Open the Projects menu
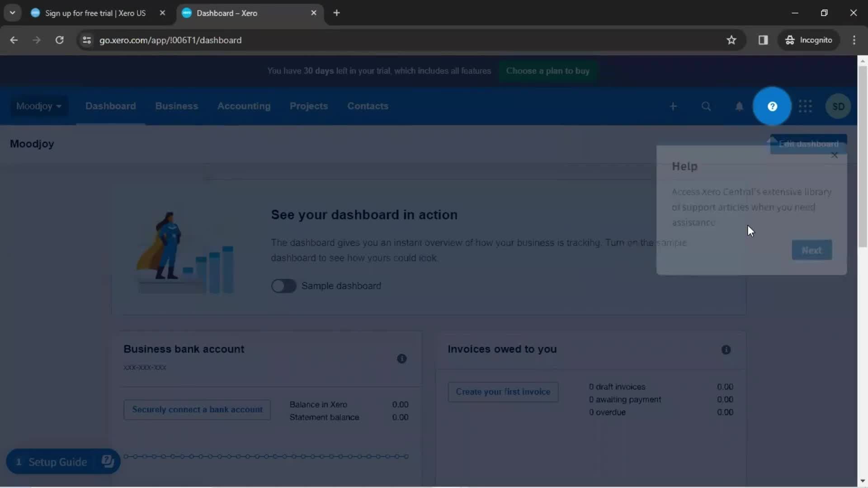 coord(309,106)
